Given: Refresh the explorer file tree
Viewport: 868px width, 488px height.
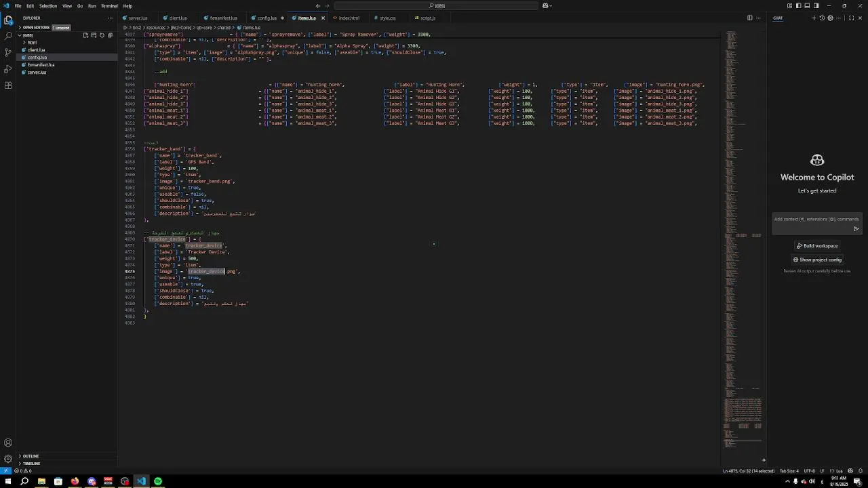Looking at the screenshot, I should (x=102, y=35).
